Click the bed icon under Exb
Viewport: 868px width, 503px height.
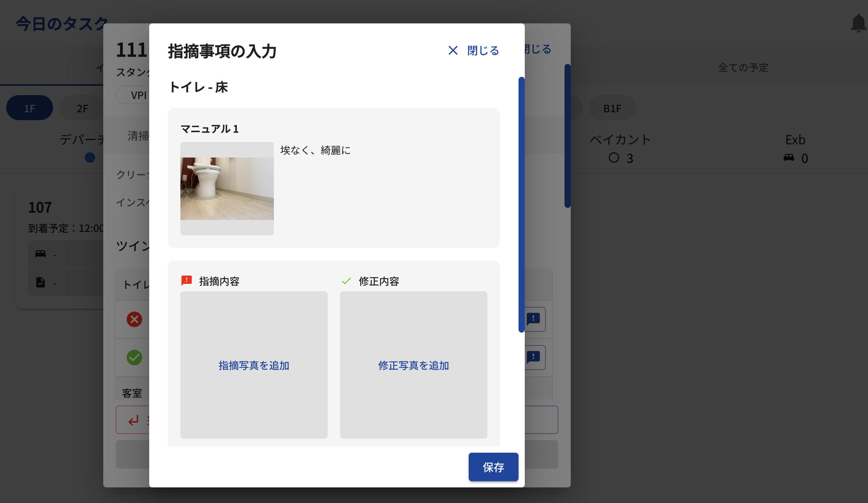coord(789,158)
